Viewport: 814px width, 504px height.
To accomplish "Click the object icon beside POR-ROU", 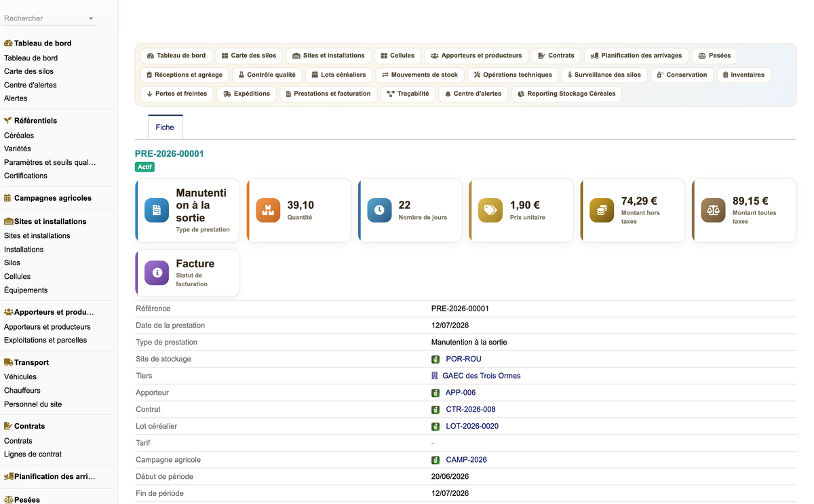I will [x=435, y=359].
